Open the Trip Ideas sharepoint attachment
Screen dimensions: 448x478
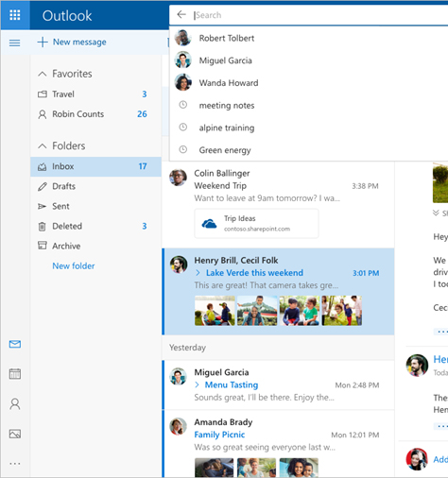256,224
